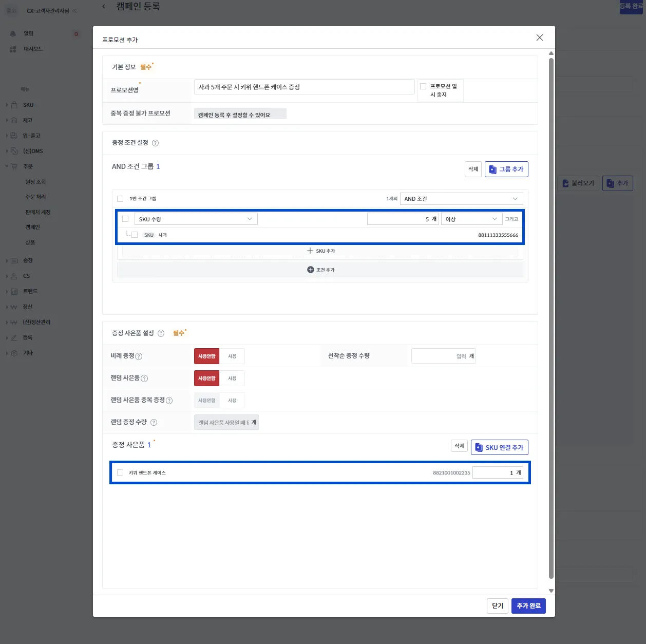This screenshot has height=644, width=646.
Task: Click plus icon for SKU 추가
Action: pyautogui.click(x=310, y=251)
